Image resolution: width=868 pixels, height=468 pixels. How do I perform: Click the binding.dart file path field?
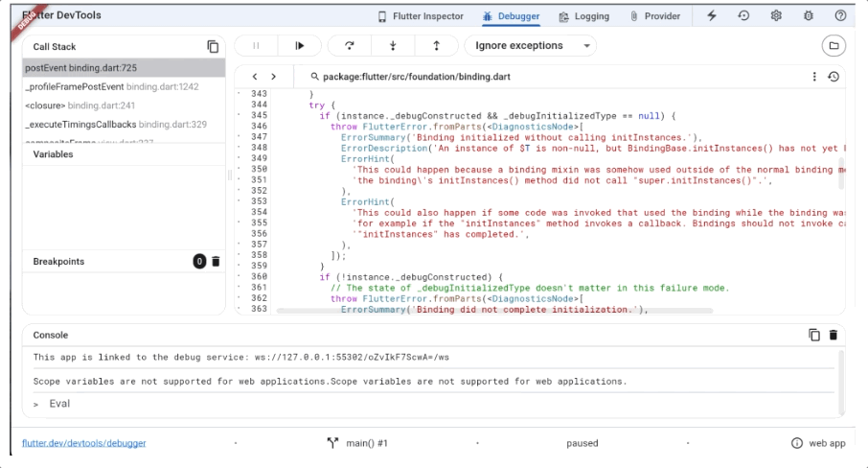[417, 77]
